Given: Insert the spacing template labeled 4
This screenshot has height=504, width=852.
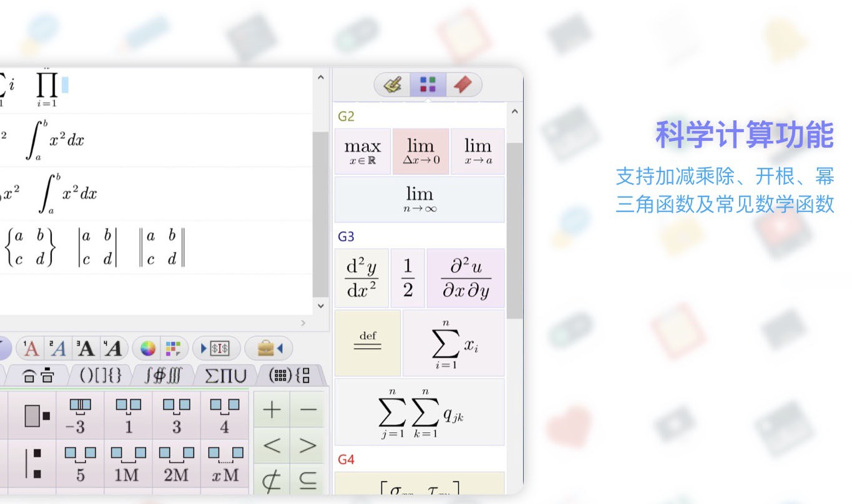Looking at the screenshot, I should pyautogui.click(x=224, y=415).
